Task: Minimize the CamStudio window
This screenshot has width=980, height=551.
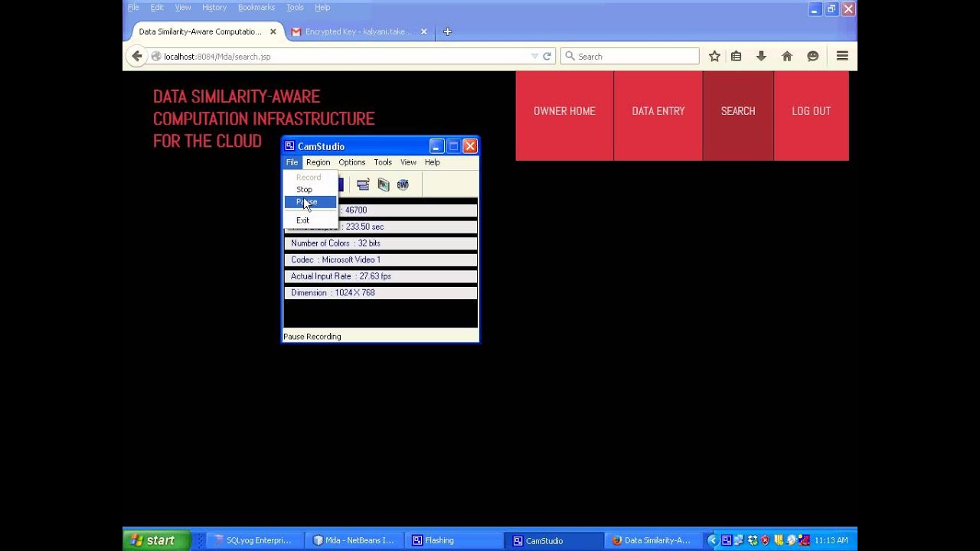Action: click(436, 146)
